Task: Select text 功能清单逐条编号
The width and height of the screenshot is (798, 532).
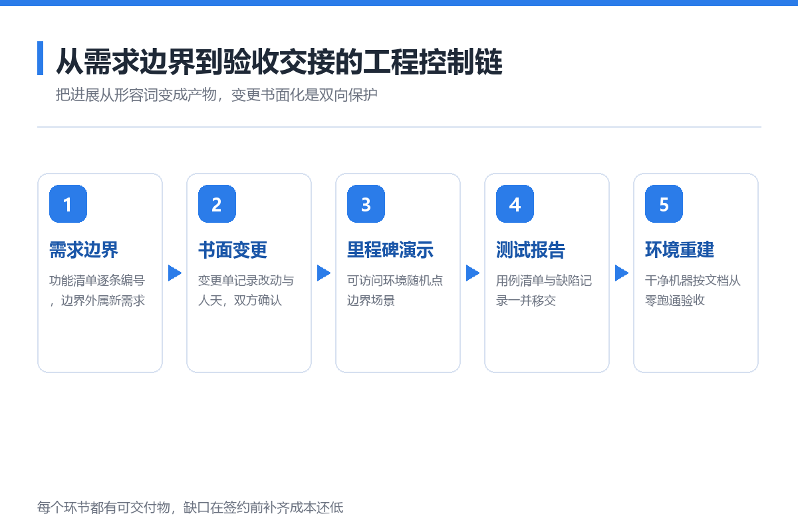Action: 97,280
